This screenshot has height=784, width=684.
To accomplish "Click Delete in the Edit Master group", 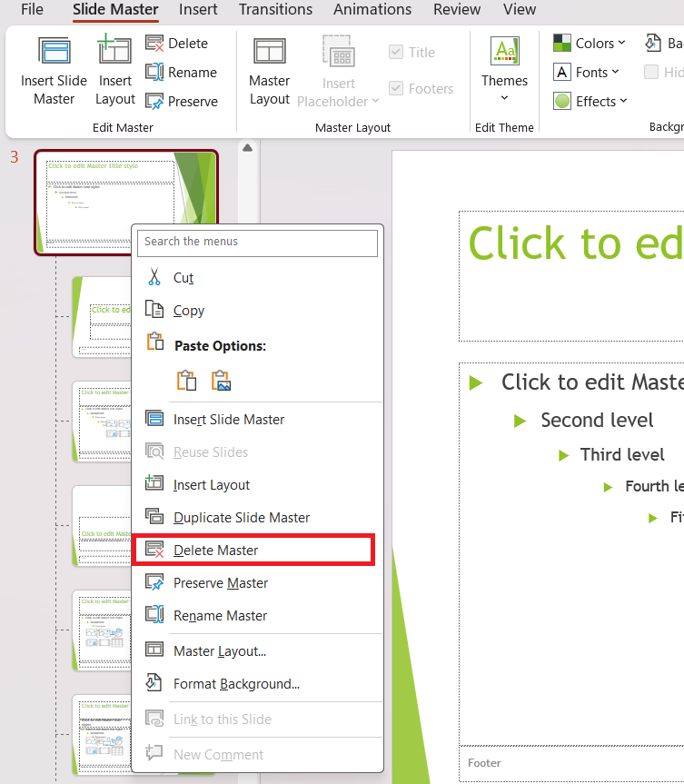I will (x=176, y=44).
